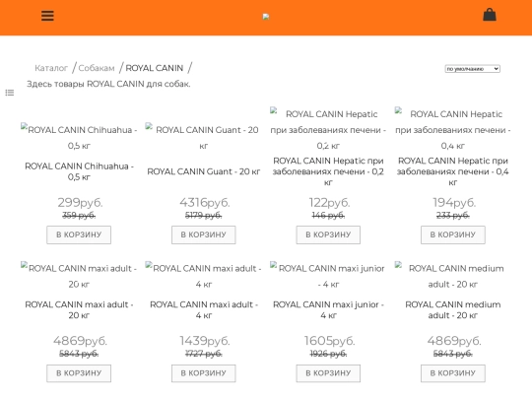Viewport: 532px width, 399px height.
Task: Add Hepatic 0,4 кг to cart
Action: (453, 234)
